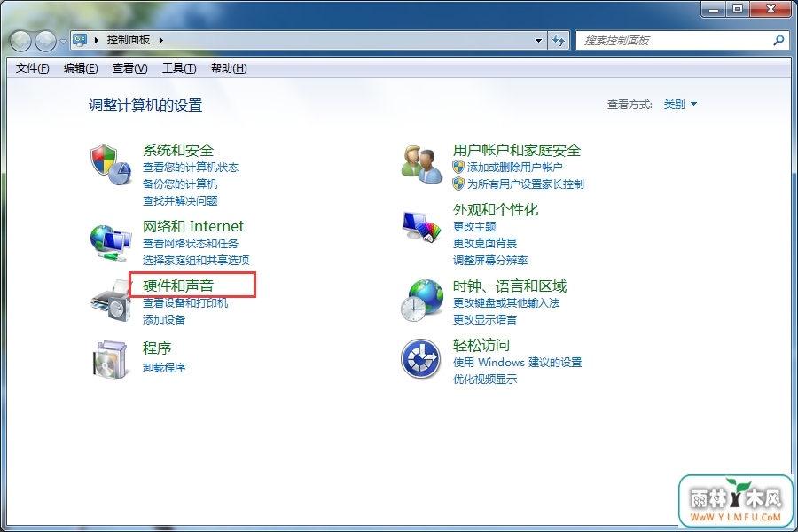This screenshot has height=532, width=798.
Task: Open the 外观和个性化 monitor icon
Action: (421, 227)
